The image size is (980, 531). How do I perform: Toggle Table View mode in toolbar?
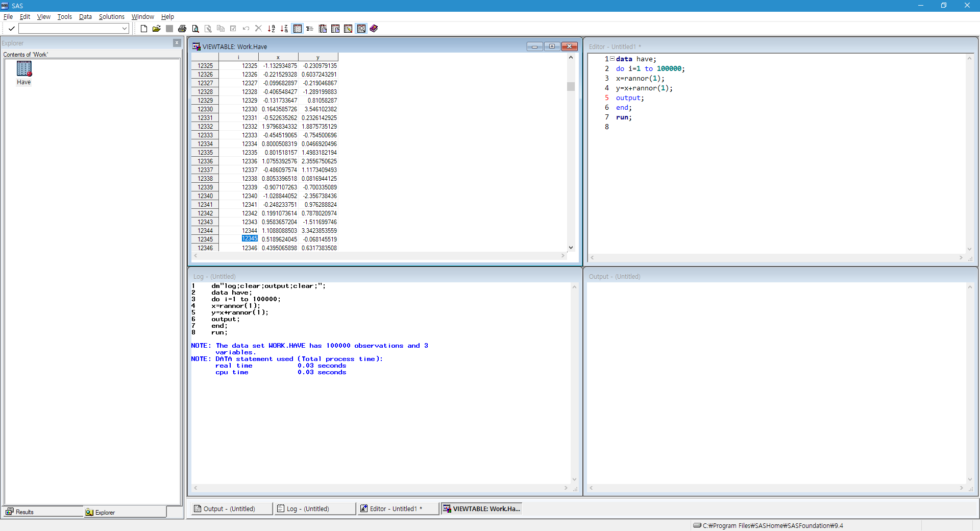[x=297, y=29]
